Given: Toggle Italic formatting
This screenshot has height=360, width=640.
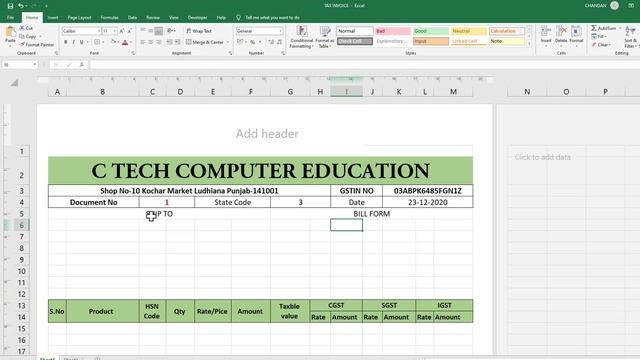Looking at the screenshot, I should point(73,42).
